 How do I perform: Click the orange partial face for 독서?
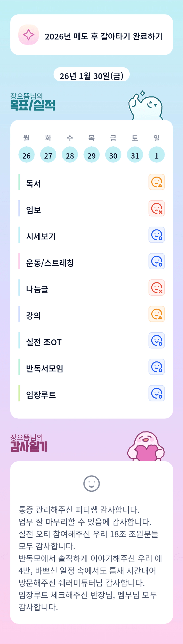[156, 182]
